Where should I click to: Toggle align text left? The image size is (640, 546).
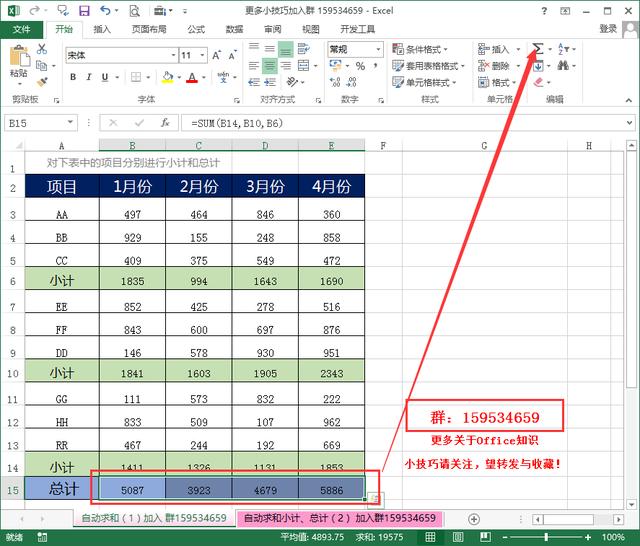point(254,65)
